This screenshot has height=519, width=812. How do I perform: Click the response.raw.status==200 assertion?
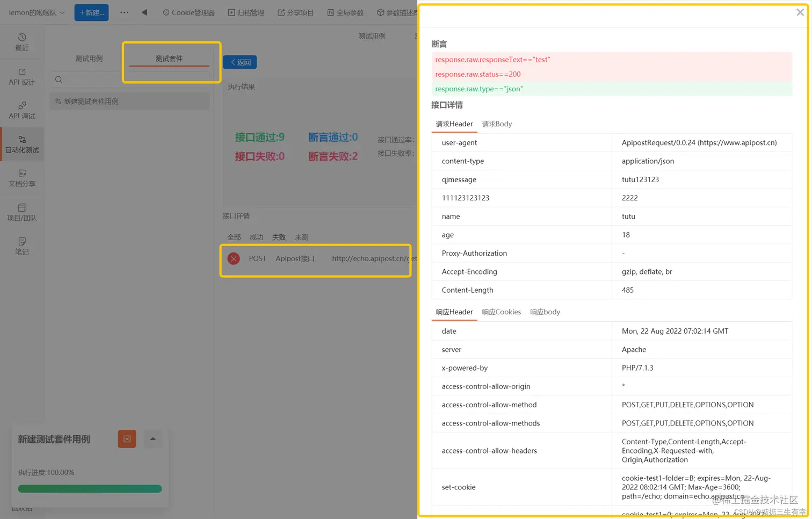pyautogui.click(x=612, y=74)
